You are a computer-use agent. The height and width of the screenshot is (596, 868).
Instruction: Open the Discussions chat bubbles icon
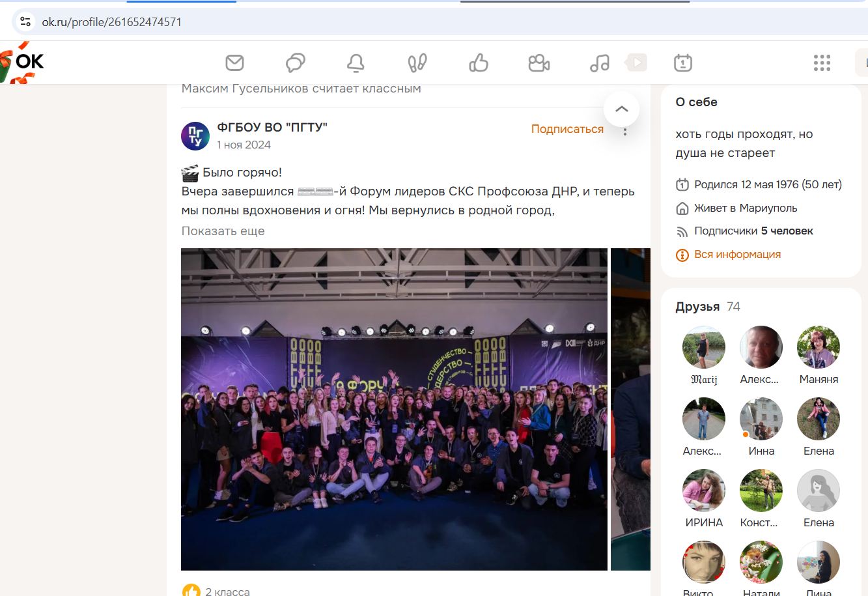pos(296,63)
